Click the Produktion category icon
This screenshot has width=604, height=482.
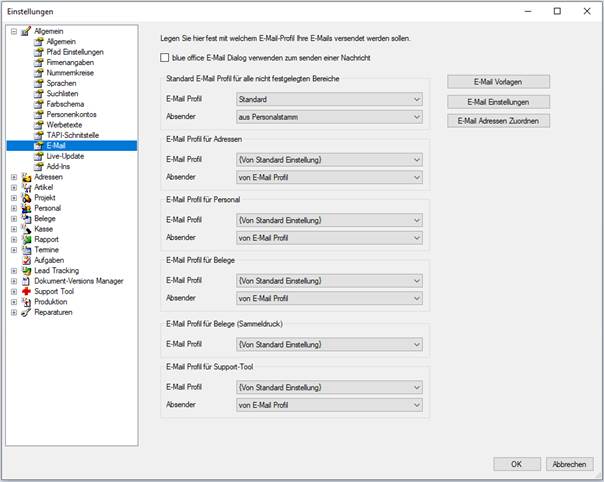pyautogui.click(x=26, y=302)
